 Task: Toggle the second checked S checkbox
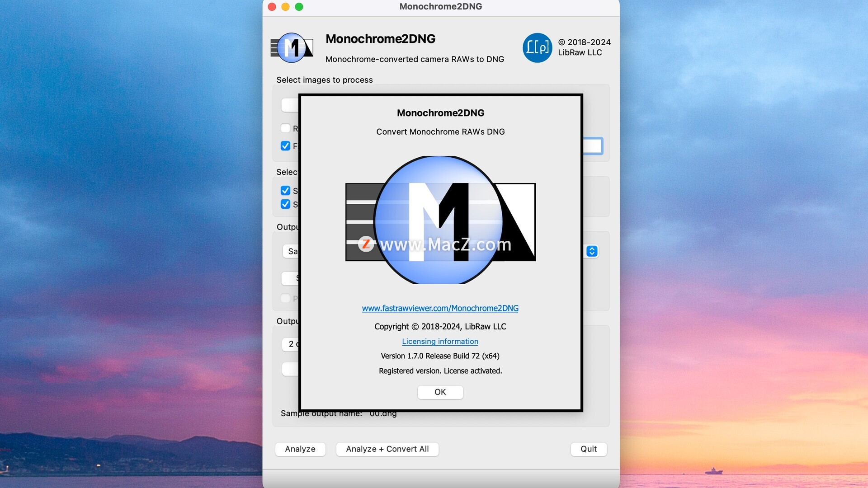285,204
